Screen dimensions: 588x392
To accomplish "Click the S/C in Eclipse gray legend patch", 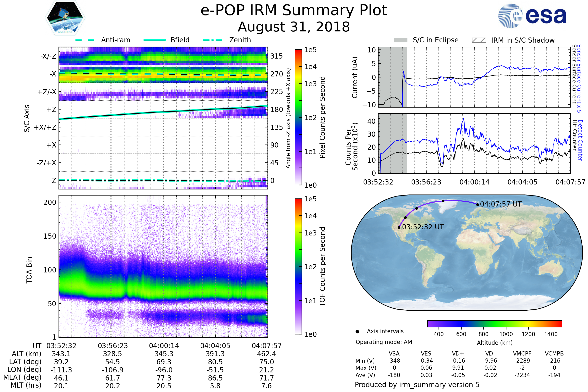I will (x=401, y=40).
